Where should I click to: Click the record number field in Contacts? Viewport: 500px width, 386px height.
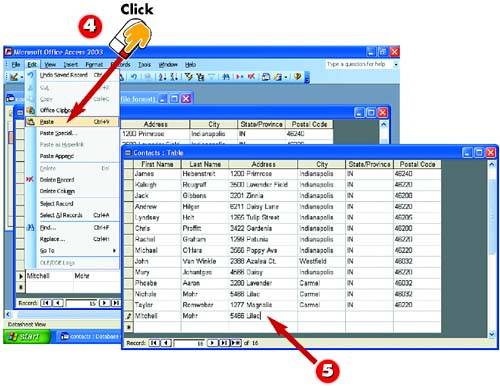click(x=189, y=343)
